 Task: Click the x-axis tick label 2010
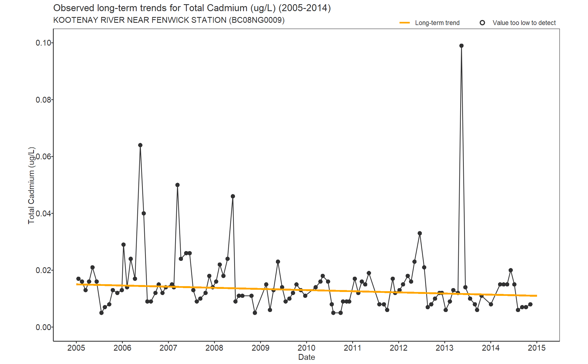(x=307, y=348)
